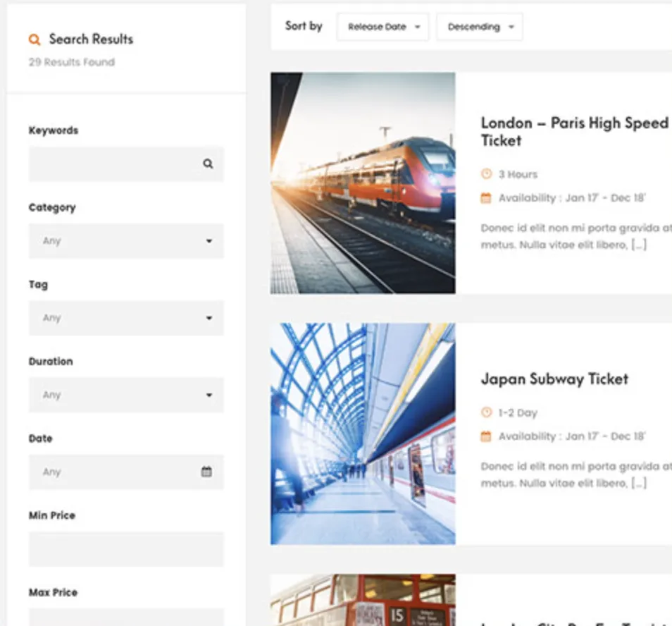Click the clock icon next to 3 Hours
This screenshot has height=626, width=672.
487,174
